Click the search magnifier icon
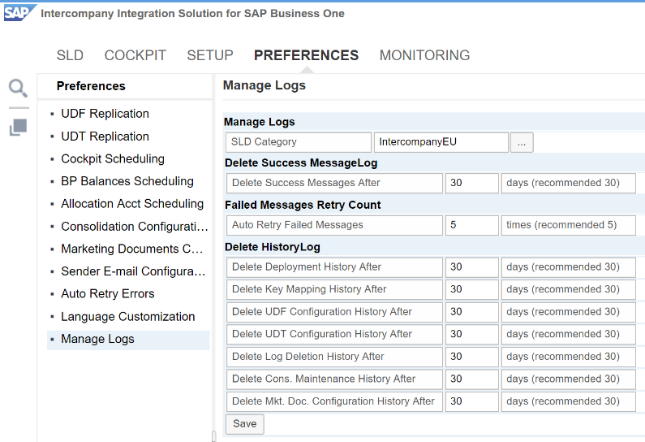 tap(18, 88)
